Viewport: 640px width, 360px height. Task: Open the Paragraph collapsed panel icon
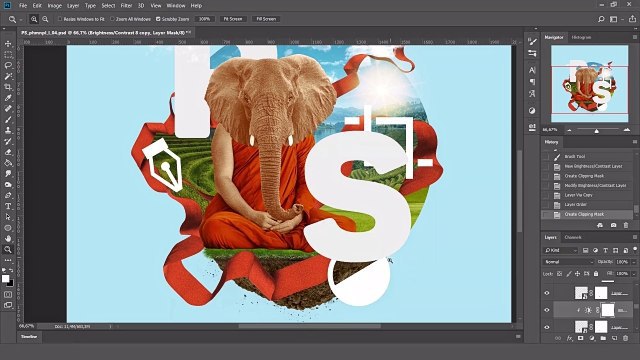[x=532, y=82]
